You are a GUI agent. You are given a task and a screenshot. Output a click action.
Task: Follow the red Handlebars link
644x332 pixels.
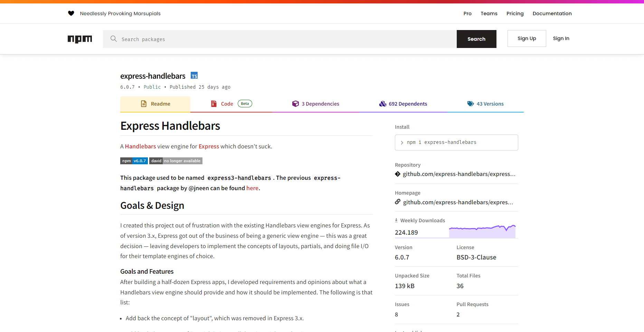tap(140, 146)
